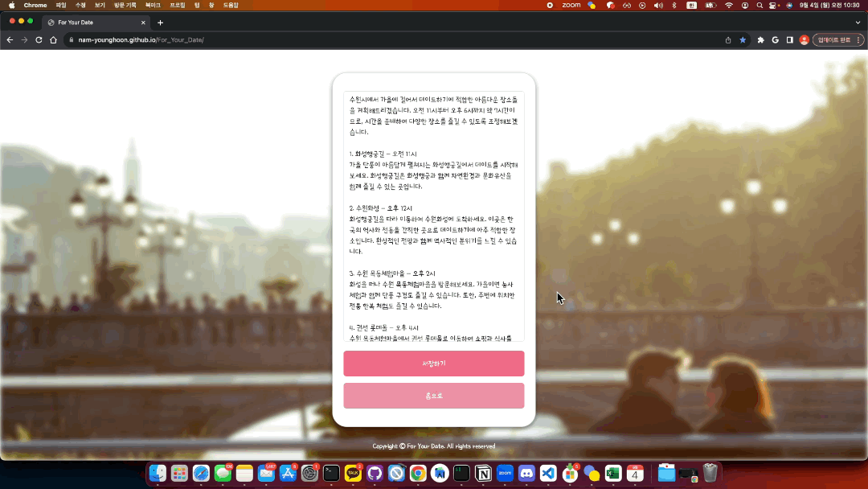Switch the Korean input source indicator
This screenshot has height=489, width=868.
(x=691, y=5)
